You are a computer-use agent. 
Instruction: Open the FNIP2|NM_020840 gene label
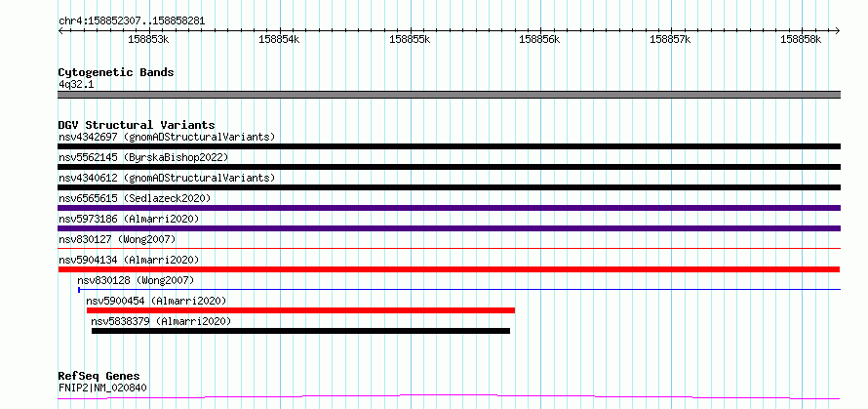pyautogui.click(x=102, y=388)
